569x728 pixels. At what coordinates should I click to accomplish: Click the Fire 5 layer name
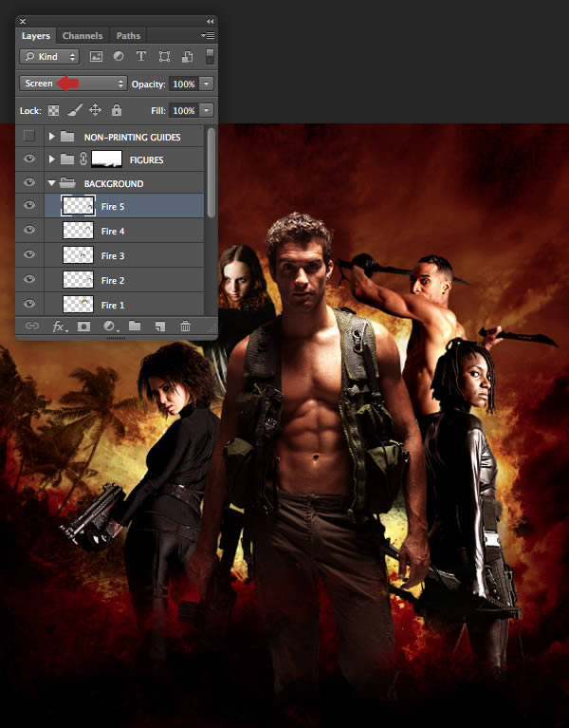coord(113,207)
